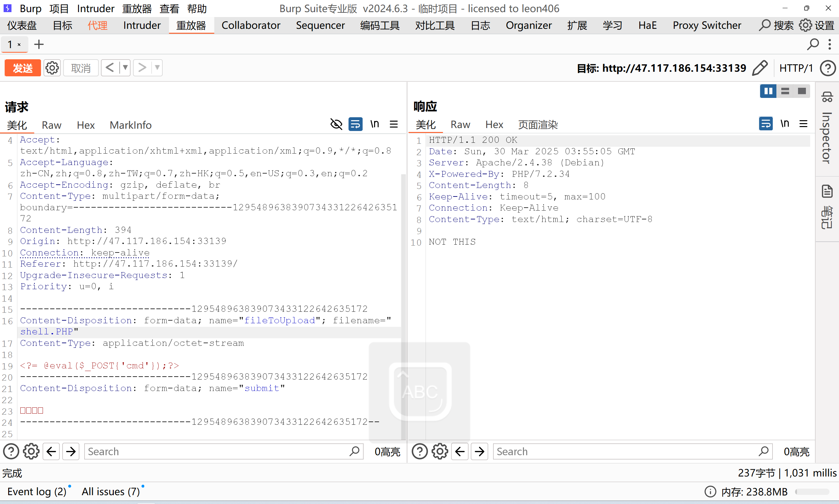Open the response pane hamburger menu
This screenshot has width=839, height=504.
click(803, 124)
